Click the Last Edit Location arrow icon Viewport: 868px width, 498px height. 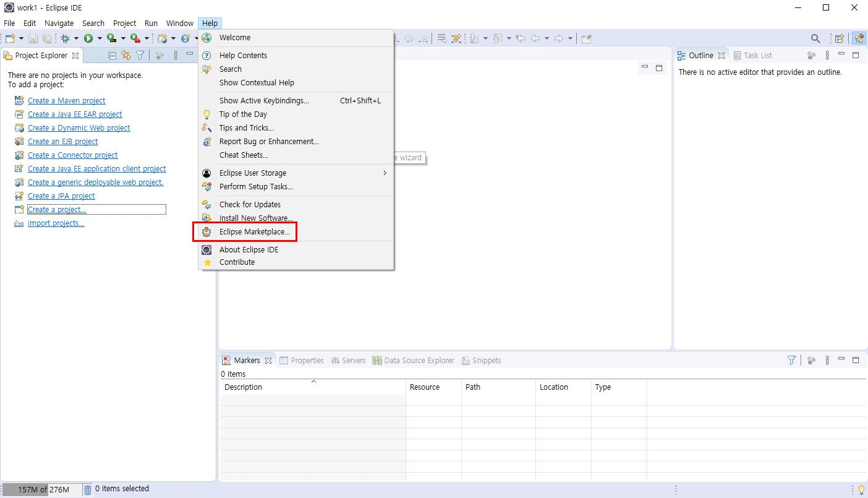click(521, 38)
